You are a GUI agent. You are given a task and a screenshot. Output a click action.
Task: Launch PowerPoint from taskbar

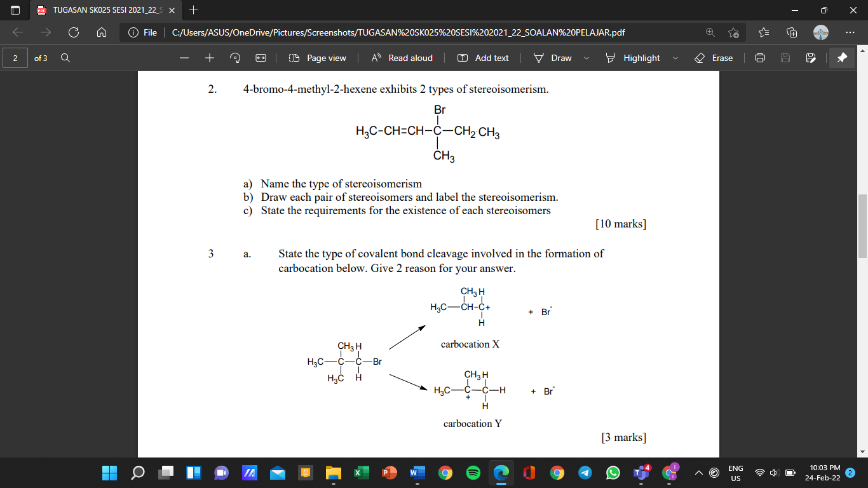[x=389, y=473]
